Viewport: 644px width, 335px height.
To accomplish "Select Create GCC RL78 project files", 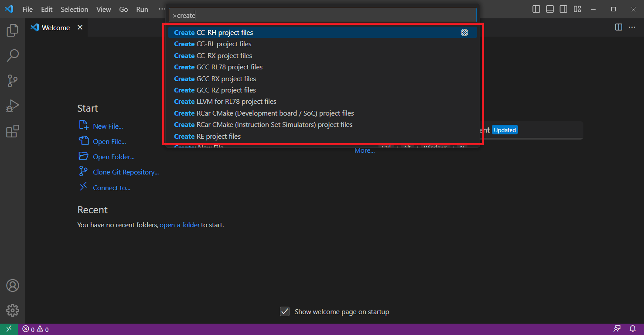I will [x=322, y=67].
